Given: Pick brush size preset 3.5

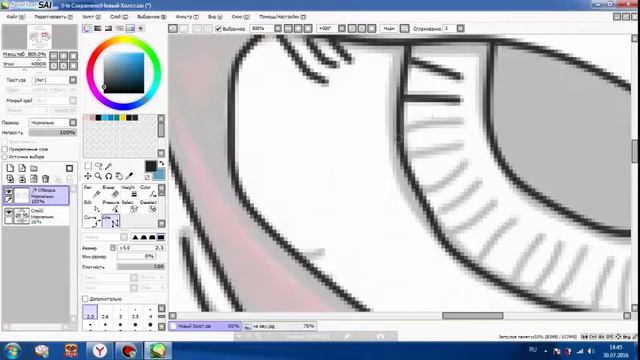Looking at the screenshot, I should point(135,313).
